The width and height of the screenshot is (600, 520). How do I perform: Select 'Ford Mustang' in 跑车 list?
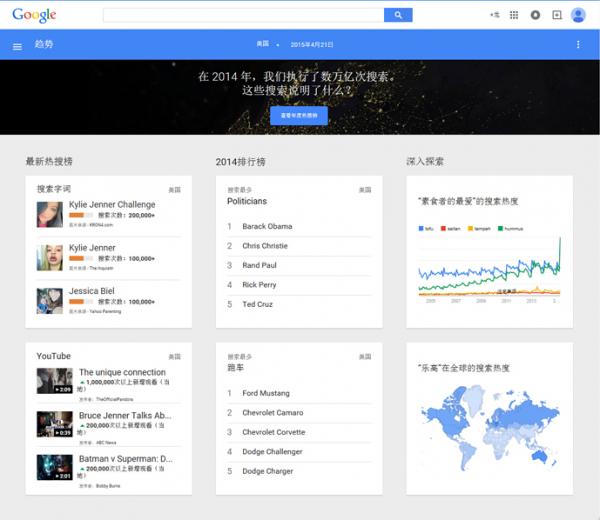(x=266, y=393)
